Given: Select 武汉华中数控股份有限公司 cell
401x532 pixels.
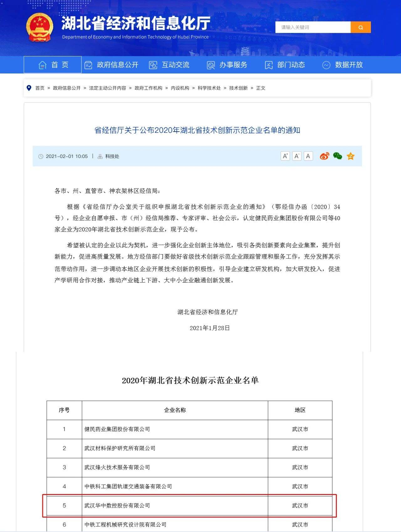Looking at the screenshot, I should [x=175, y=506].
